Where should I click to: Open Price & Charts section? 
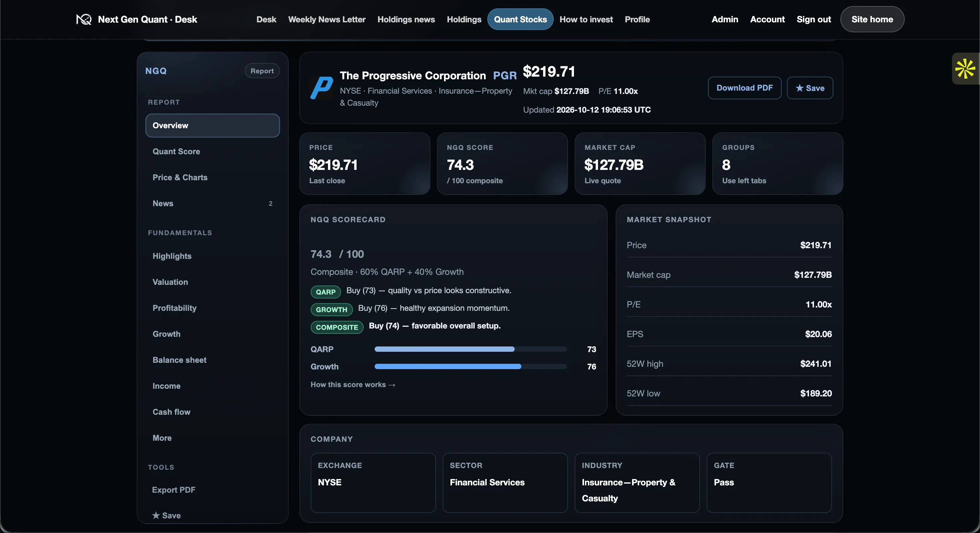(212, 178)
